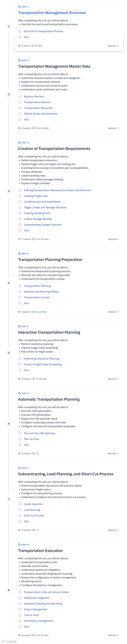127x644 pixels.
Task: Click the Unit 6 book icon
Action: point(19,393)
